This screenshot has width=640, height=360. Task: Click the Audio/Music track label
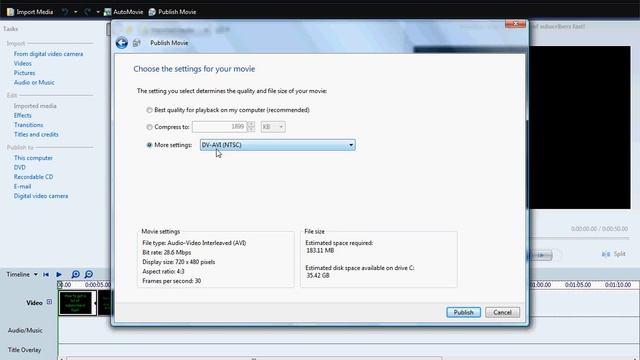[x=25, y=330]
